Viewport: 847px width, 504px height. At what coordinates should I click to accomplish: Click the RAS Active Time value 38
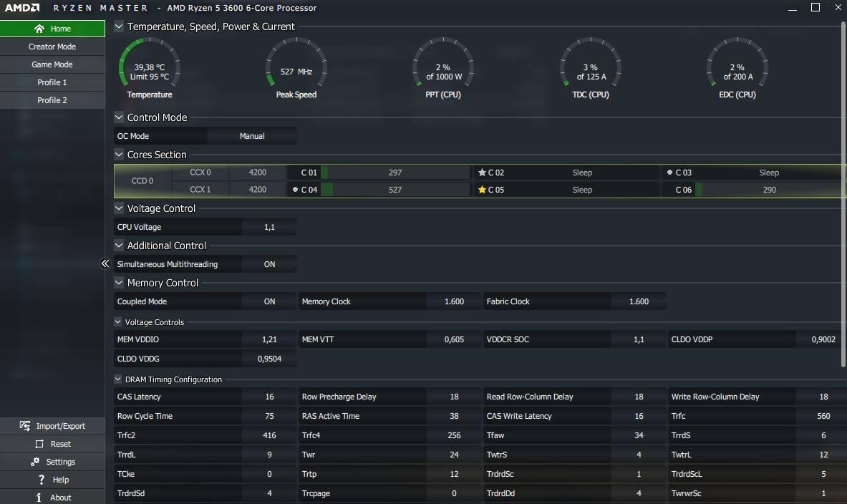[x=455, y=416]
